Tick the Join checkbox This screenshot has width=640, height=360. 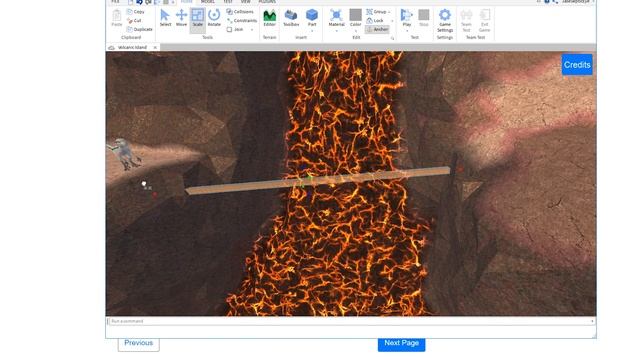229,29
